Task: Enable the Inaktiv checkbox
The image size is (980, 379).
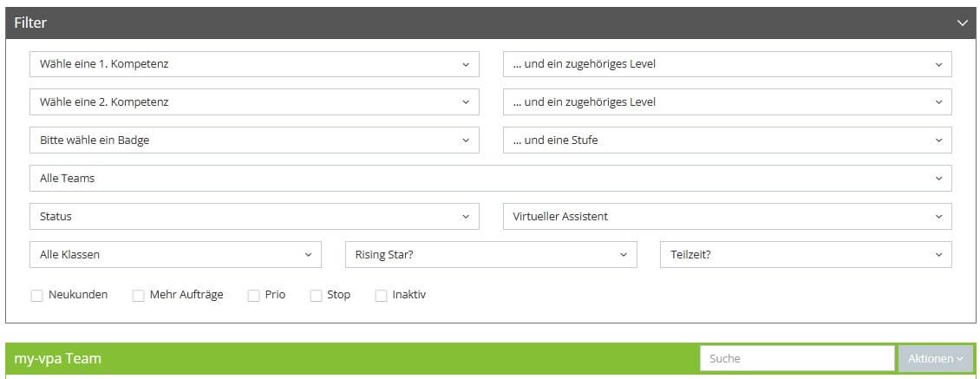Action: pyautogui.click(x=382, y=296)
